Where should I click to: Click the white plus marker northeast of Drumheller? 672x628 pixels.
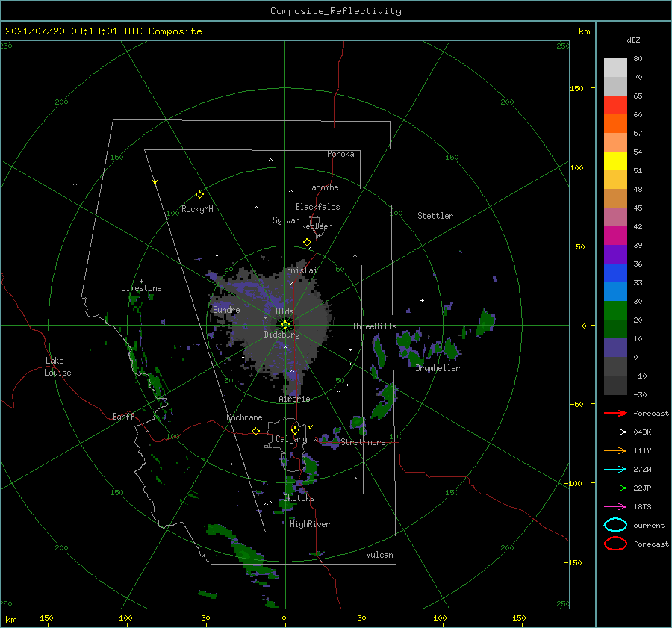point(422,300)
